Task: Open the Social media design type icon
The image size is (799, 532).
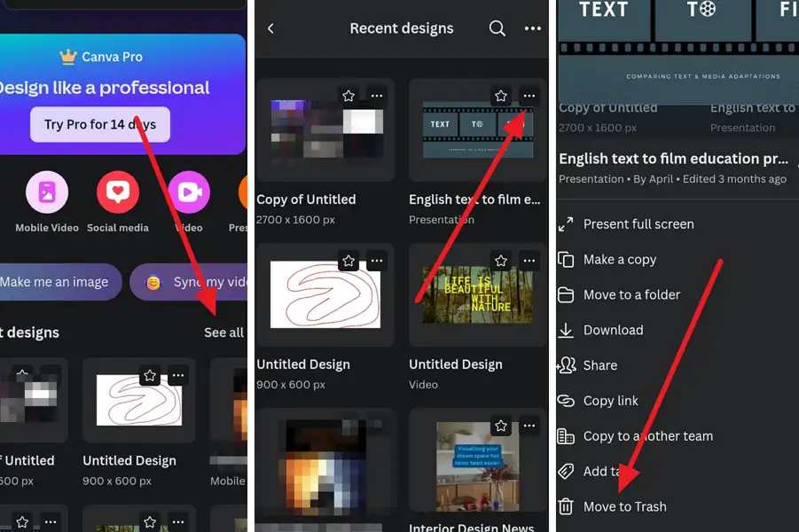Action: 118,192
